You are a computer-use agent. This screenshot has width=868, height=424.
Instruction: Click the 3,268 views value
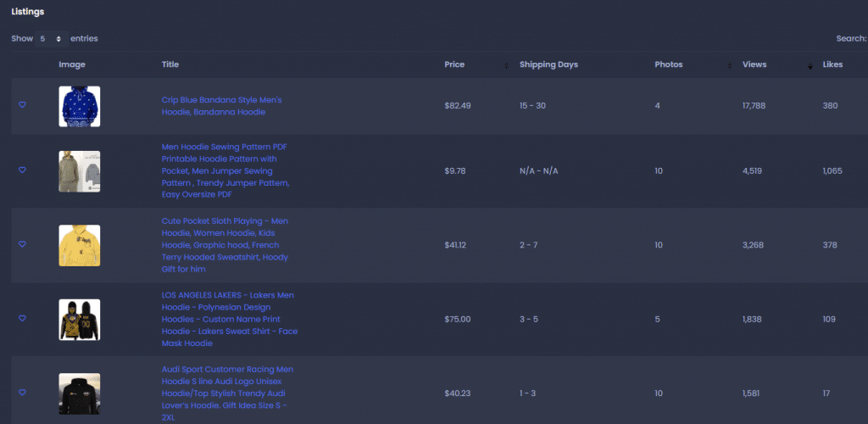pyautogui.click(x=753, y=245)
